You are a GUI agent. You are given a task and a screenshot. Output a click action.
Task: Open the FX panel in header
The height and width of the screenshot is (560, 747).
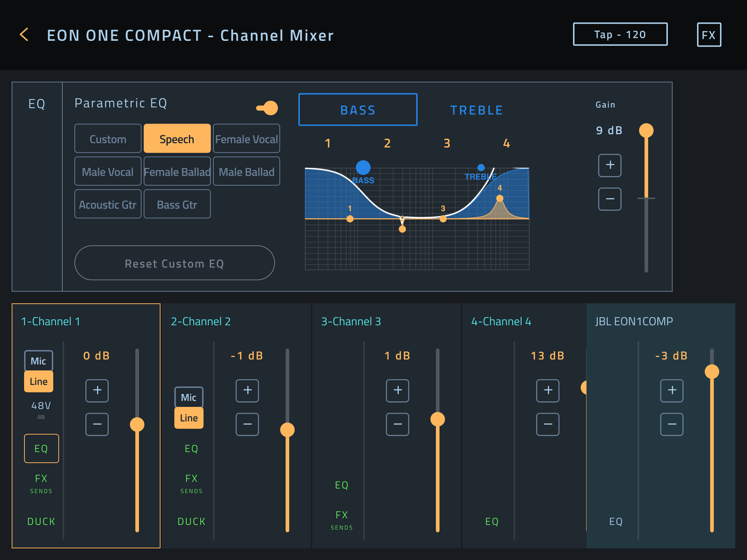coord(709,35)
